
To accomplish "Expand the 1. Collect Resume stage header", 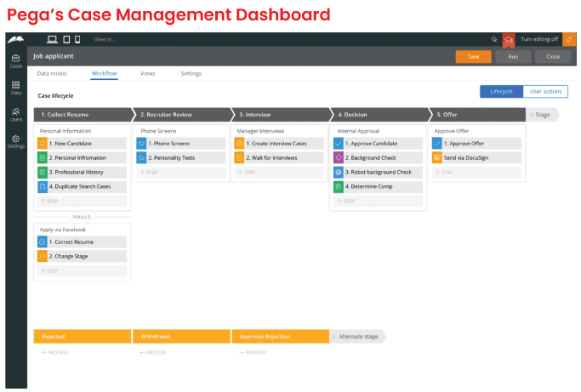I will click(82, 114).
